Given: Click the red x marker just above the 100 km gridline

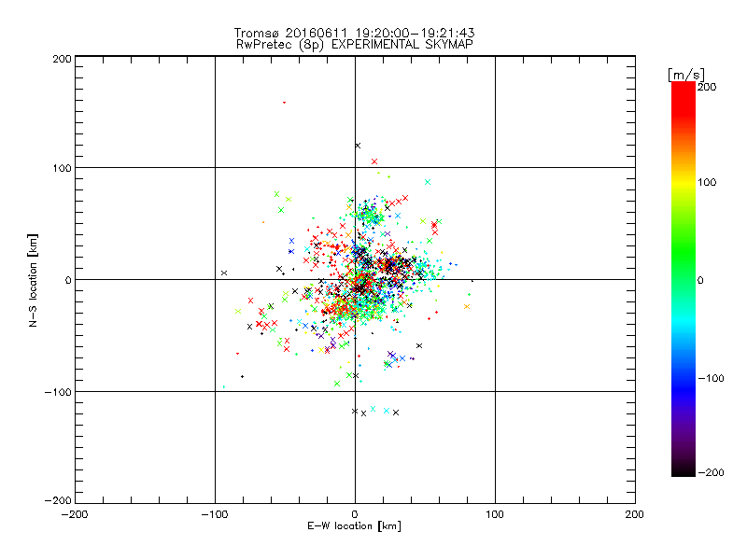Looking at the screenshot, I should tap(374, 161).
